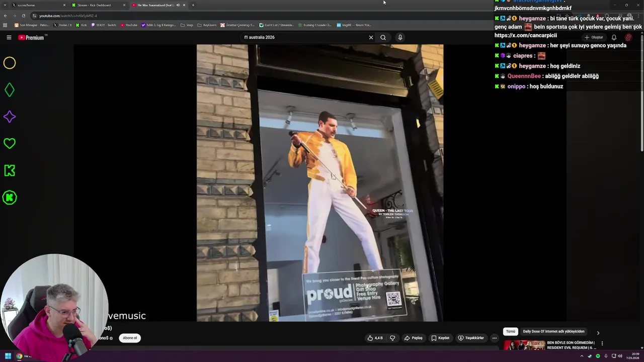Click the Paylaş share button
Screen dimensions: 644x362
pos(414,338)
